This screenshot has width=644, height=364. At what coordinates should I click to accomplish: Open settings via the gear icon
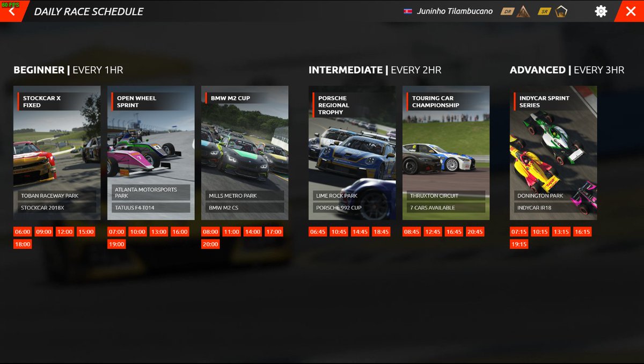click(601, 11)
